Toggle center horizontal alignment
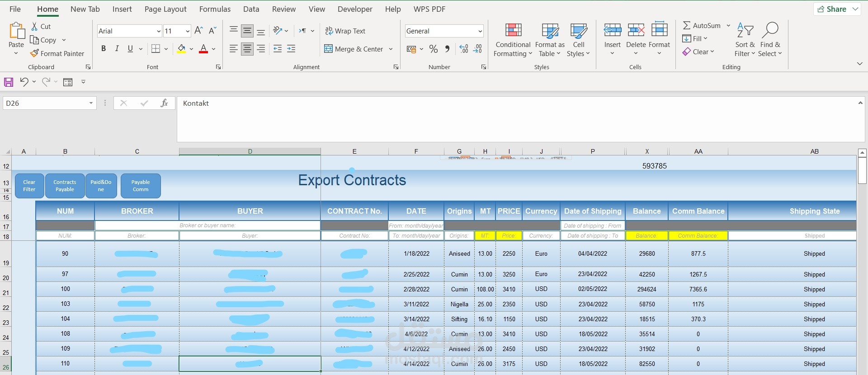The width and height of the screenshot is (868, 375). tap(247, 49)
